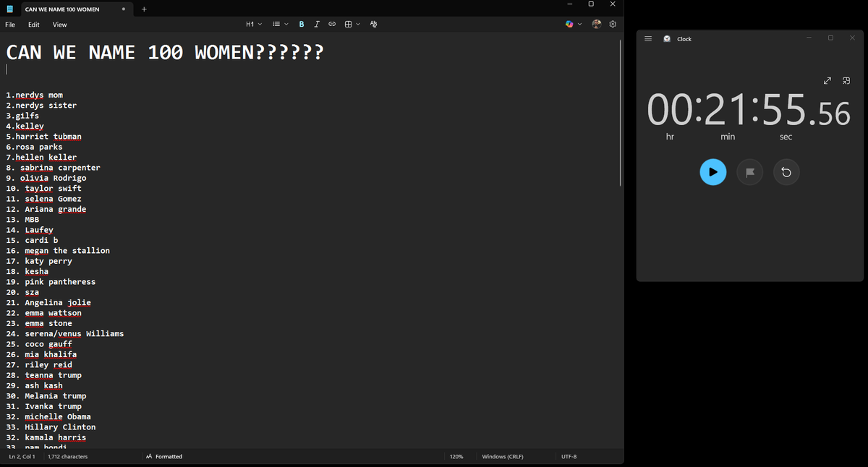Reset the stopwatch
Viewport: 868px width, 467px height.
tap(786, 172)
